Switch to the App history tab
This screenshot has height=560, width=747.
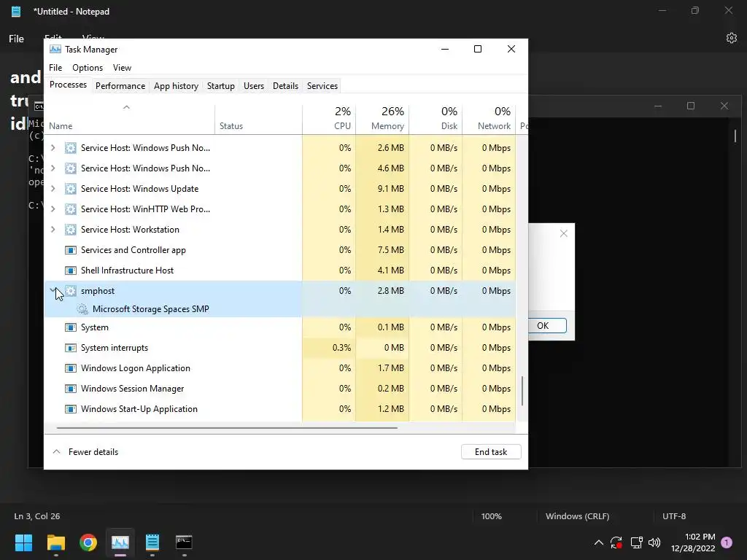[x=176, y=86]
